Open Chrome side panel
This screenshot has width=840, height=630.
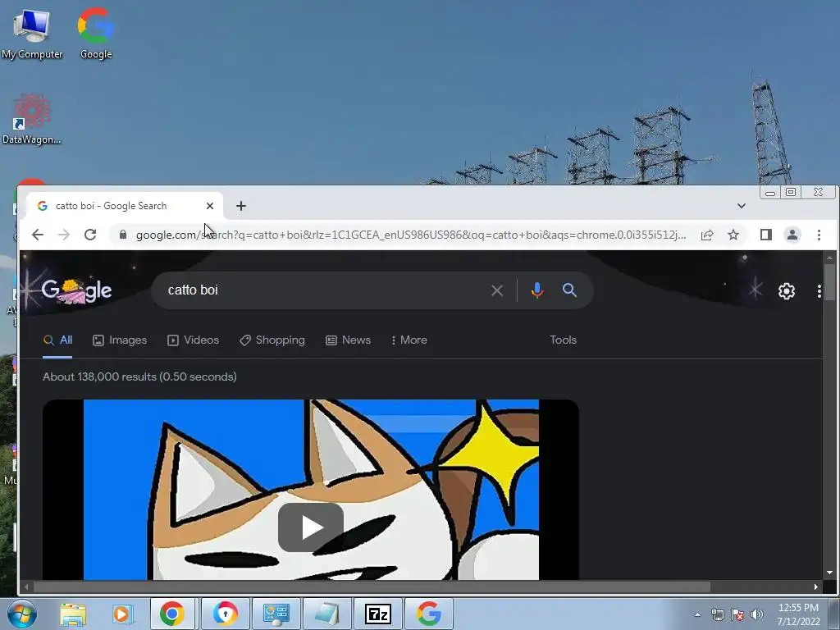click(766, 235)
